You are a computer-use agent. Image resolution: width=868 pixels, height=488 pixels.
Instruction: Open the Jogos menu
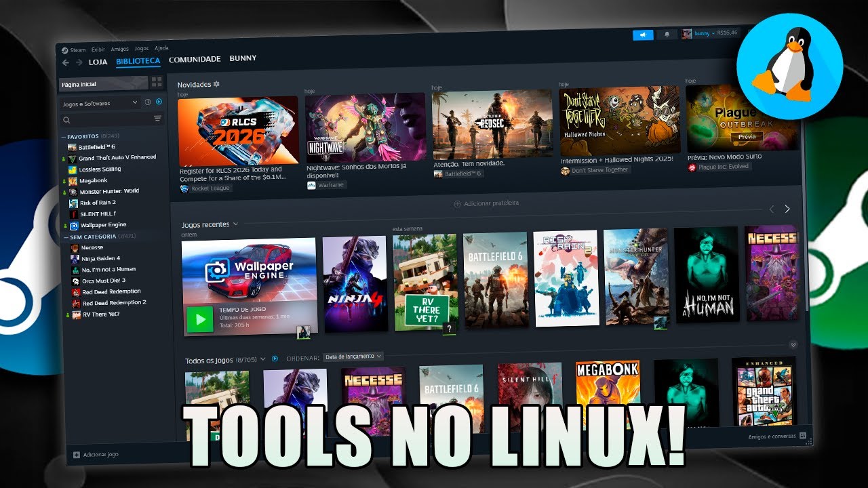tap(141, 49)
